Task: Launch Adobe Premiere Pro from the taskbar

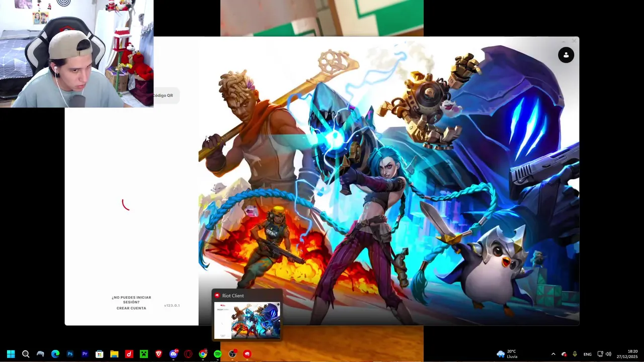Action: click(x=85, y=354)
